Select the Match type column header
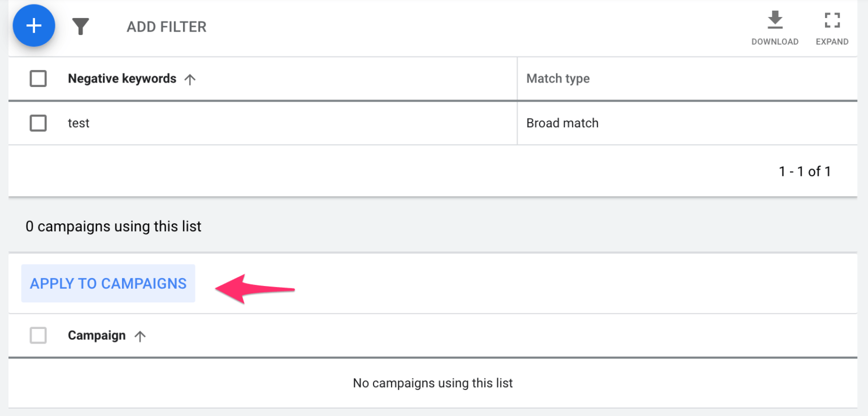The width and height of the screenshot is (868, 416). coord(558,79)
